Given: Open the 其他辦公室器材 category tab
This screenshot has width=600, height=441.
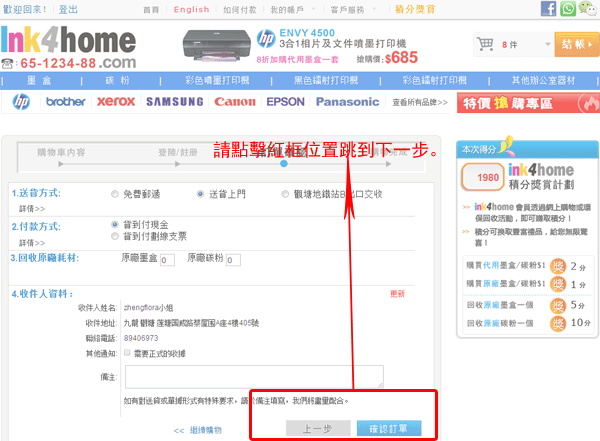Looking at the screenshot, I should [x=543, y=80].
